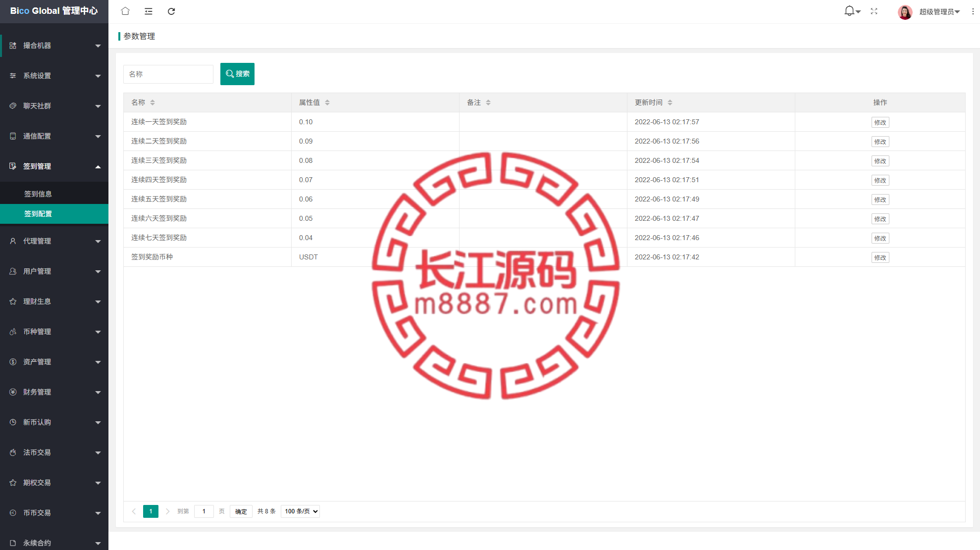The image size is (980, 550).
Task: Click the next page arrow
Action: click(x=167, y=511)
